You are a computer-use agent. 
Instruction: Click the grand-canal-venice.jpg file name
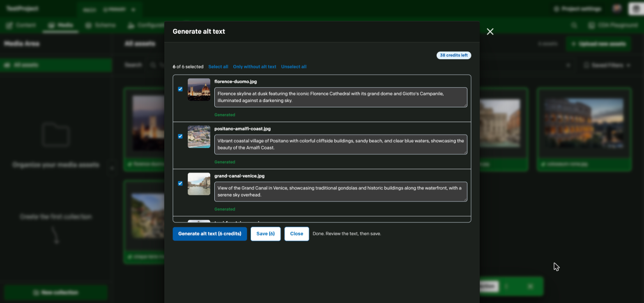point(239,176)
